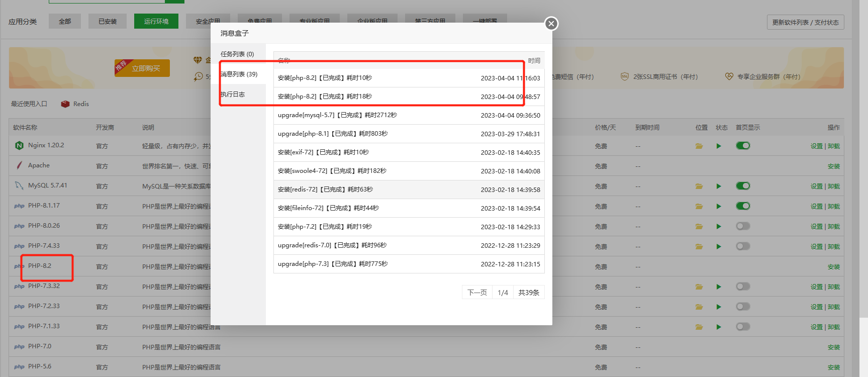Click the 安装[swoole4-72] message row
868x377 pixels.
[409, 171]
